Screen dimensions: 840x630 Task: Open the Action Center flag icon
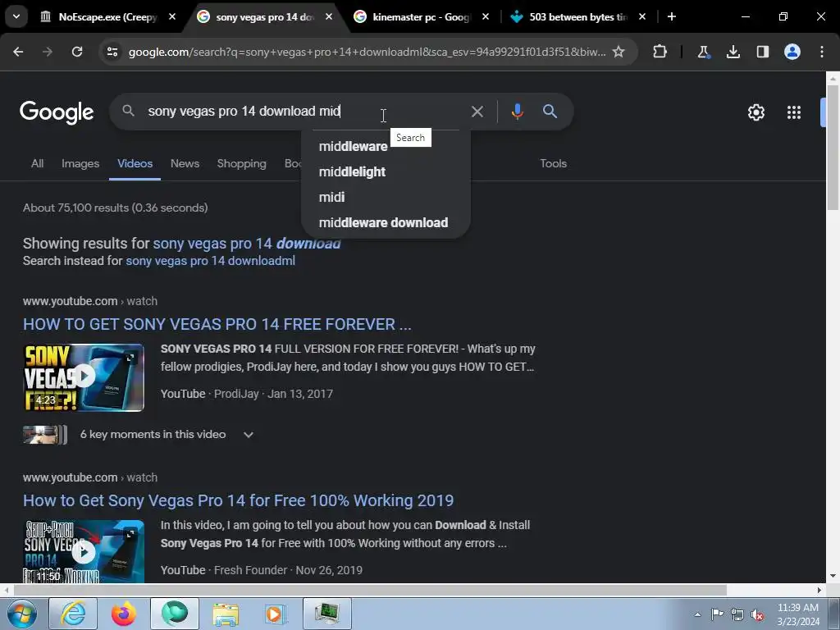click(x=717, y=614)
